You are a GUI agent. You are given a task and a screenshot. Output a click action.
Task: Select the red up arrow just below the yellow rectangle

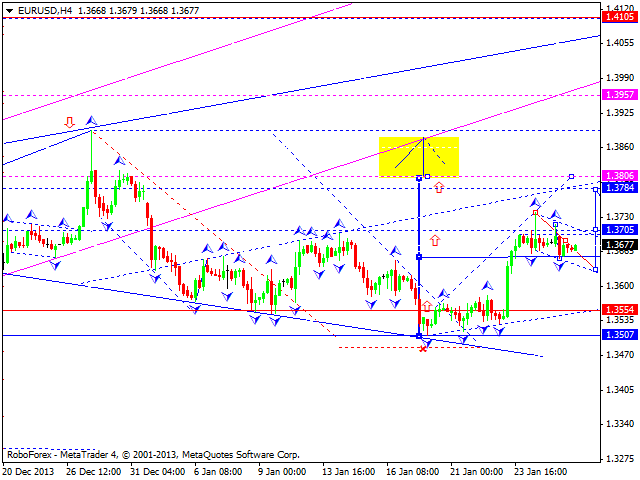(439, 187)
